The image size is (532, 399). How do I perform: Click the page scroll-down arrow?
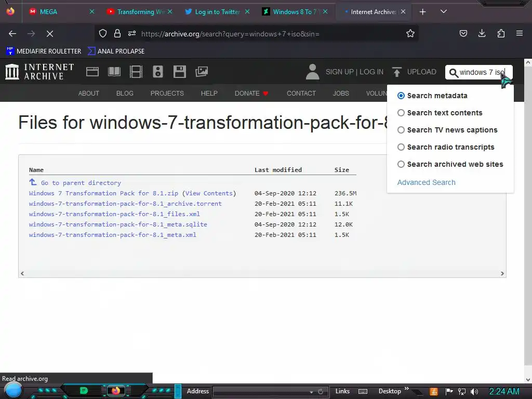click(x=528, y=380)
